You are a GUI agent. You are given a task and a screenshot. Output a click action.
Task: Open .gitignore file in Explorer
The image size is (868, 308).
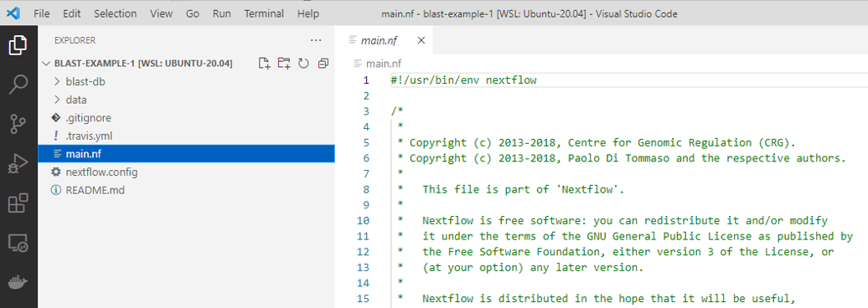pos(186,118)
